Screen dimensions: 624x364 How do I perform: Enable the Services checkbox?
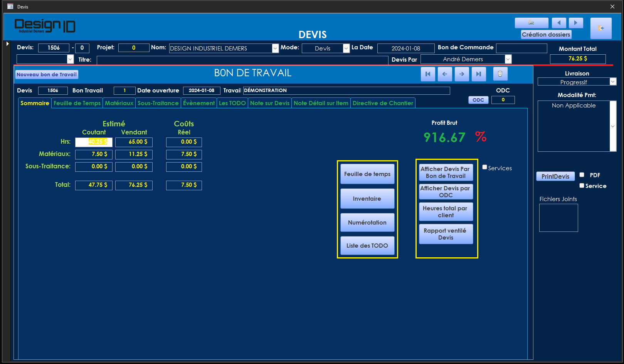point(484,167)
